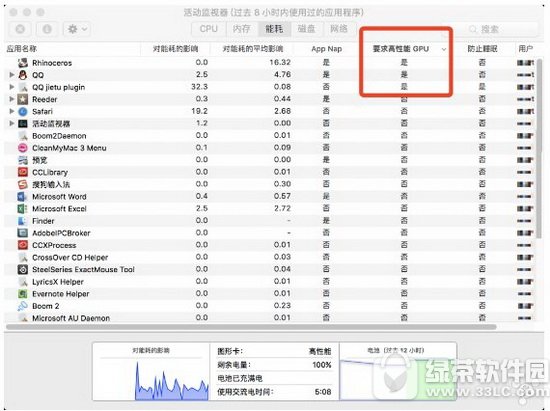Click the 活动监视器 app icon in list
This screenshot has width=550, height=411.
[x=23, y=123]
